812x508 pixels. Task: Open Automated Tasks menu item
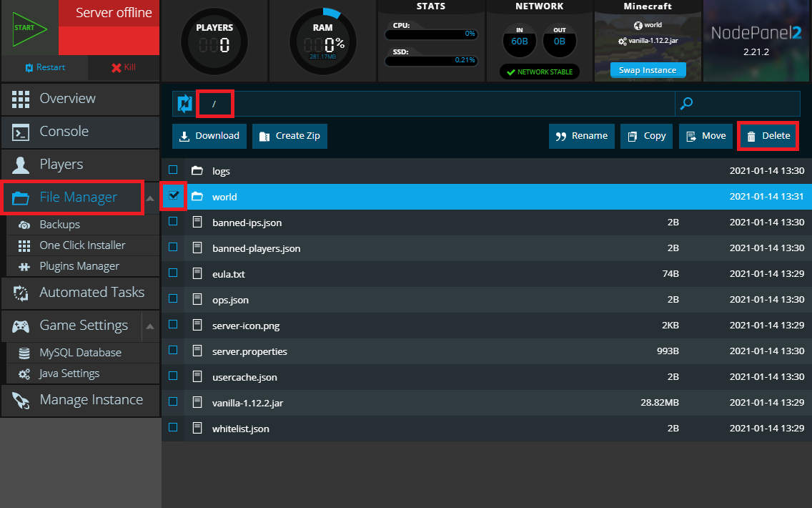click(80, 293)
